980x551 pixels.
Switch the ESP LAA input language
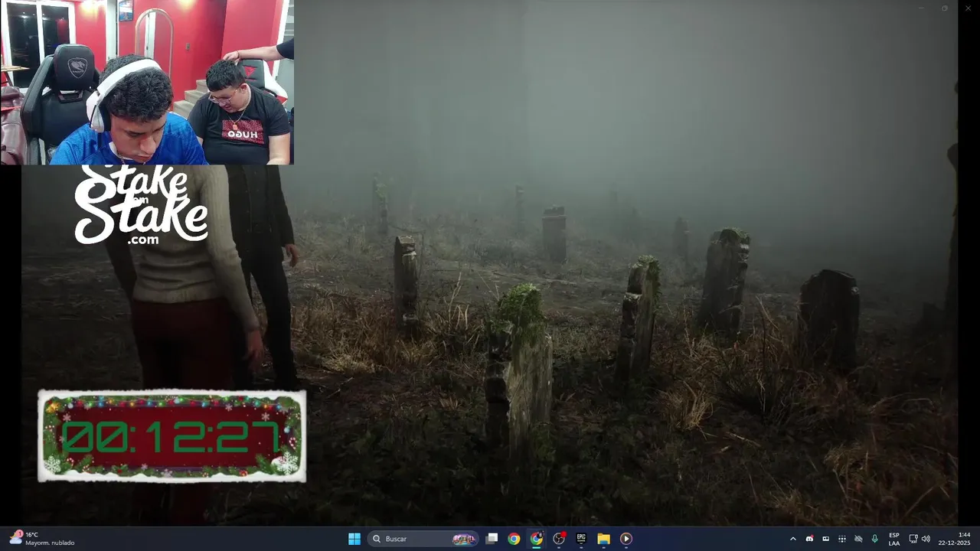click(x=894, y=539)
